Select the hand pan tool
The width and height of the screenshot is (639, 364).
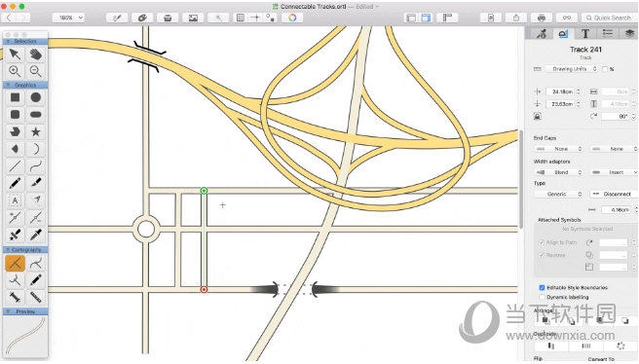coord(36,55)
